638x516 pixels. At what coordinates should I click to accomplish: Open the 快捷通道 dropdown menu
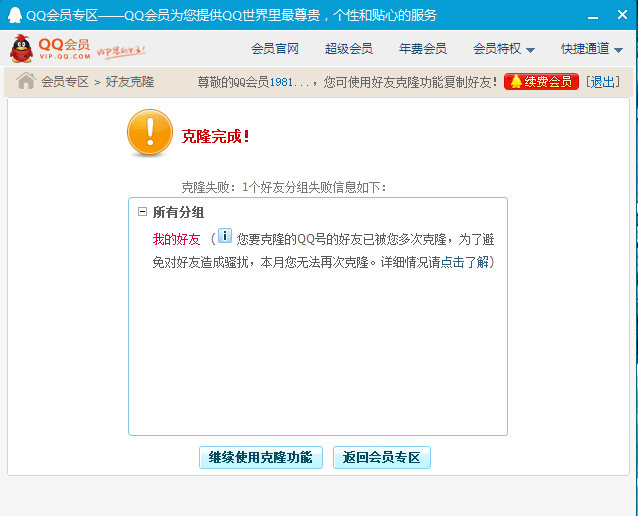point(592,49)
